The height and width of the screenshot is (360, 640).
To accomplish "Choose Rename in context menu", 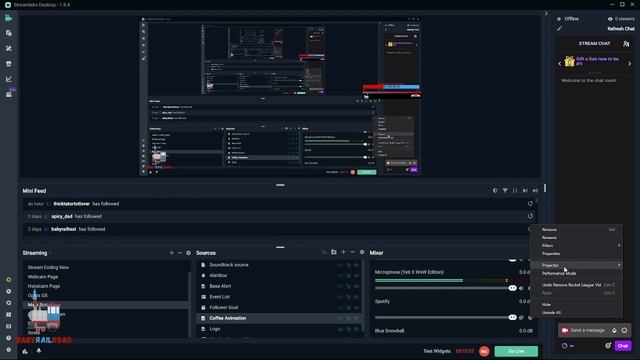I will [576, 238].
